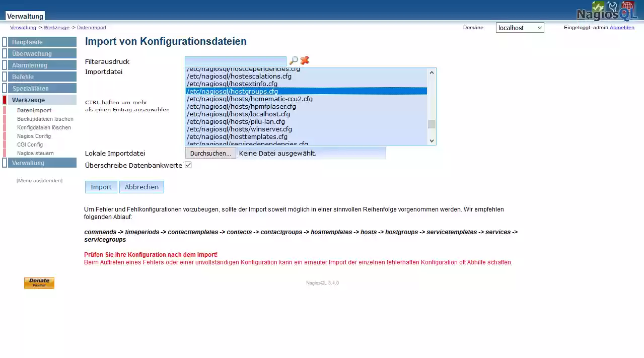Click the red X clear filter icon
Viewport: 644px width, 358px height.
coord(305,61)
